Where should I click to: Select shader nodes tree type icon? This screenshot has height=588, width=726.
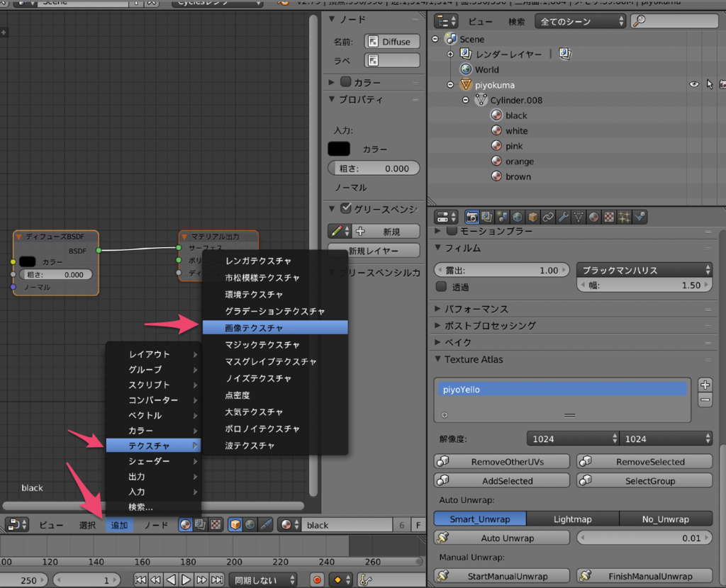pyautogui.click(x=186, y=525)
